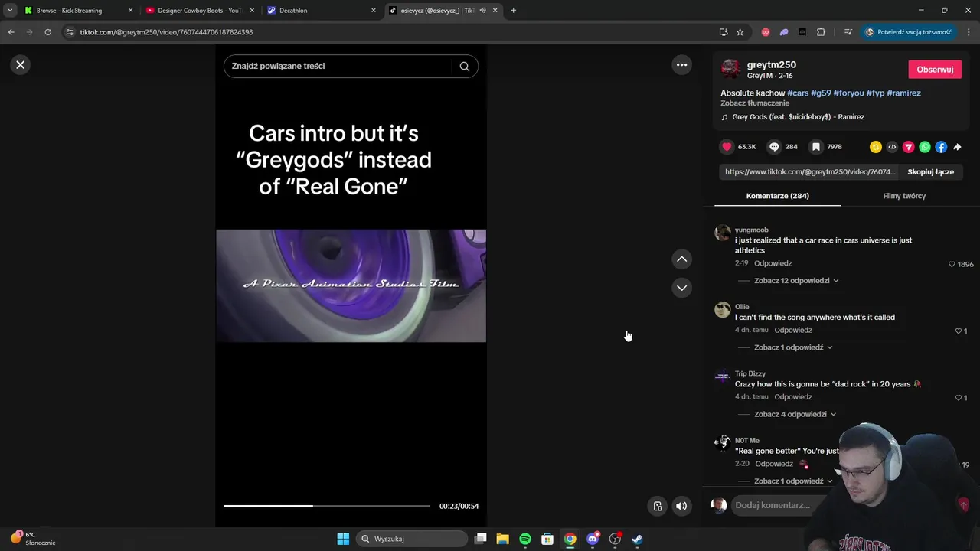980x551 pixels.
Task: Focus the 'Znajdź powiązane treści' search field
Action: (x=338, y=67)
